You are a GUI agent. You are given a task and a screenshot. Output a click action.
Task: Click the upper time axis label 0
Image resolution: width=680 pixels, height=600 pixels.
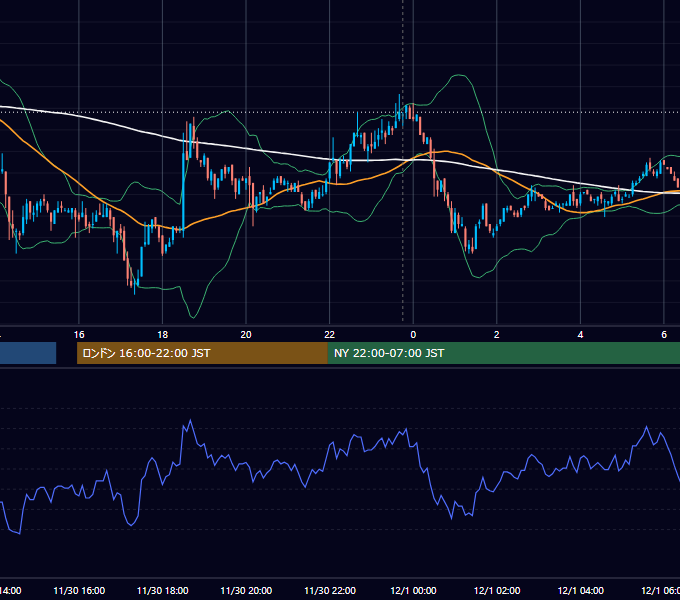pos(413,335)
